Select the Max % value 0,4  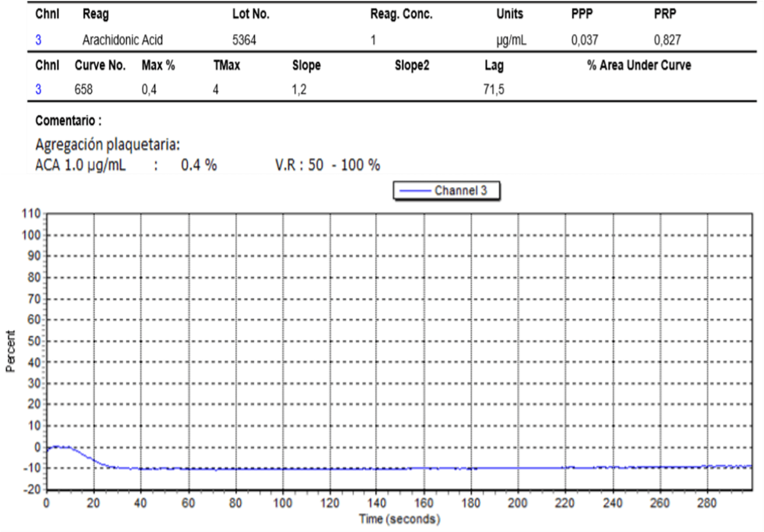[149, 91]
